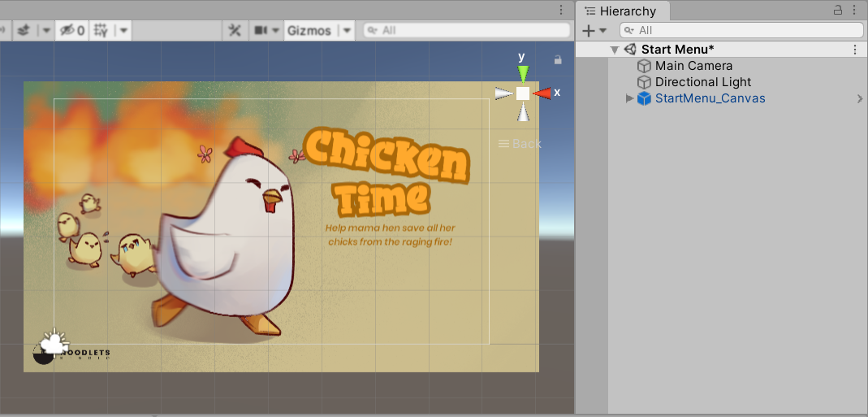The height and width of the screenshot is (417, 868).
Task: Lock the Hierarchy panel with padlock icon
Action: (x=838, y=11)
